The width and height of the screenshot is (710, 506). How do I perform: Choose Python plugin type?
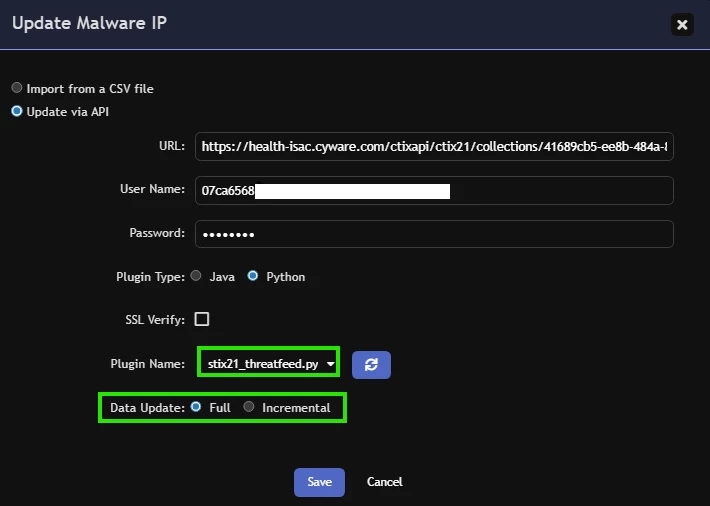(x=253, y=275)
